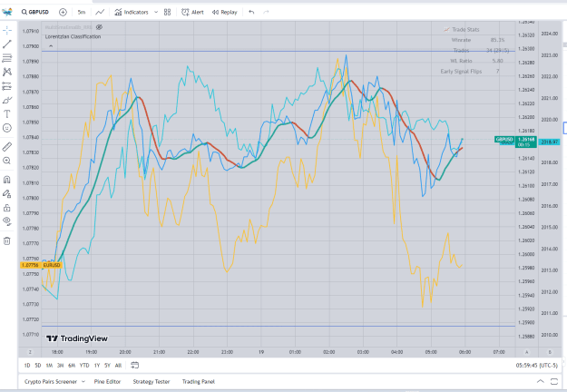Set range to 1D
The image size is (567, 392).
[27, 366]
